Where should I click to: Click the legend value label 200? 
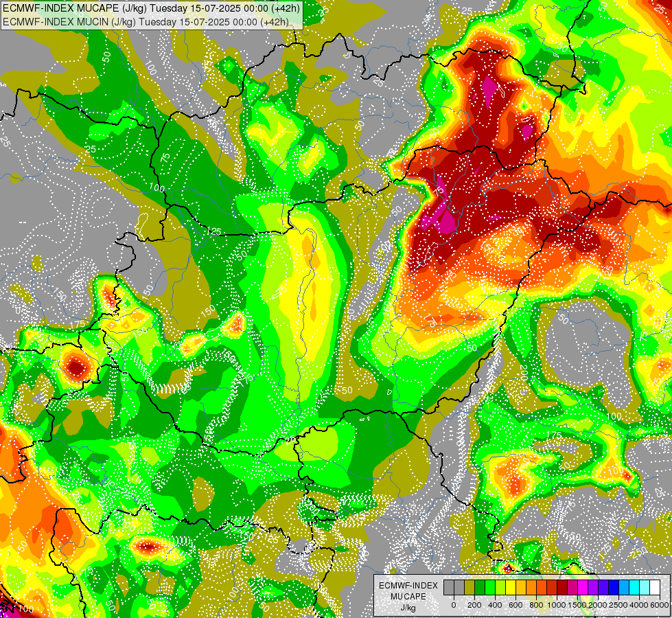click(474, 605)
